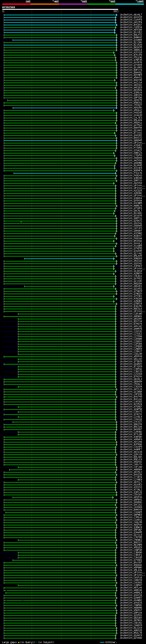Click the 392 query end position label

tap(115, 11)
